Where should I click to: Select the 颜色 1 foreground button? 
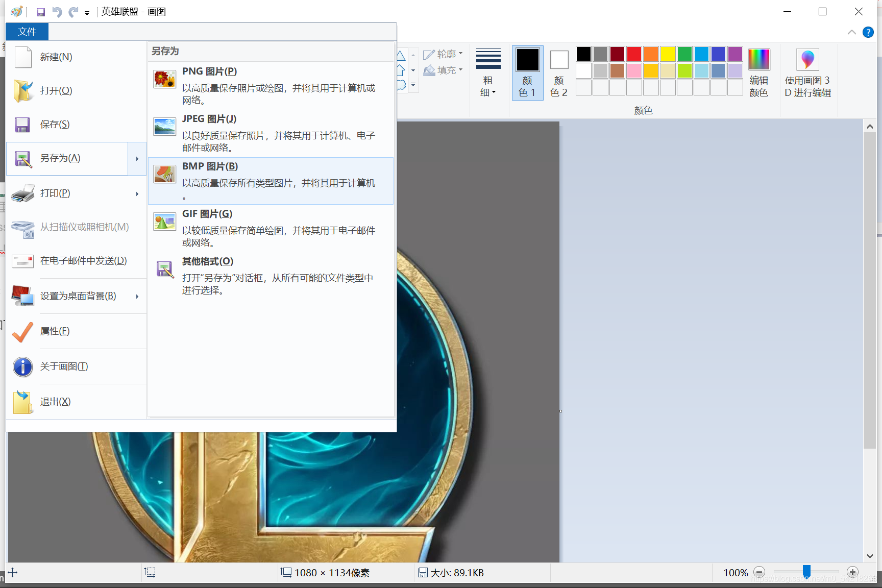[527, 73]
